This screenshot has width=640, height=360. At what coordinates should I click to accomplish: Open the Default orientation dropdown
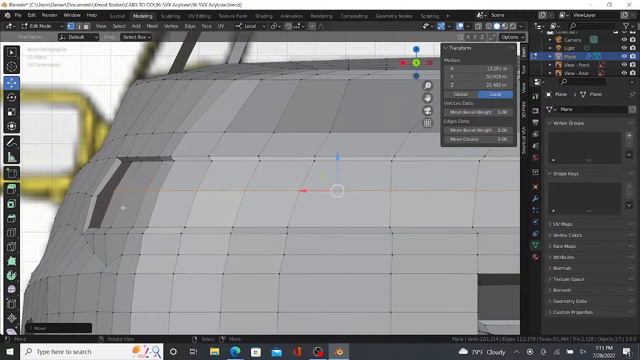78,37
